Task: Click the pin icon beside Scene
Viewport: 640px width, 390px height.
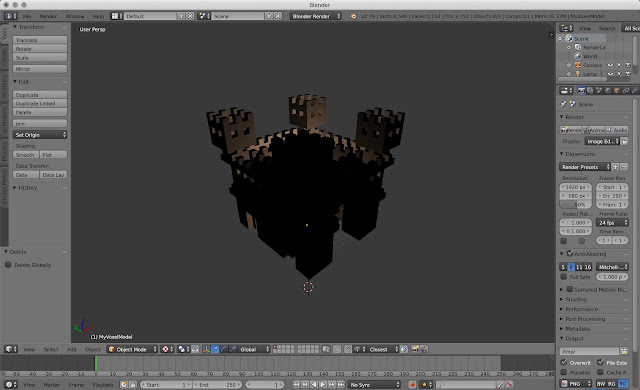Action: [x=563, y=104]
